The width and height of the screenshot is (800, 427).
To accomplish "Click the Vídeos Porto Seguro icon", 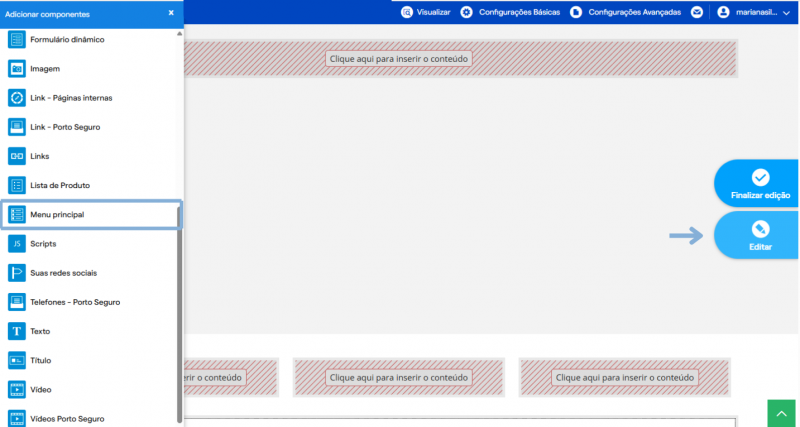I will pyautogui.click(x=17, y=419).
